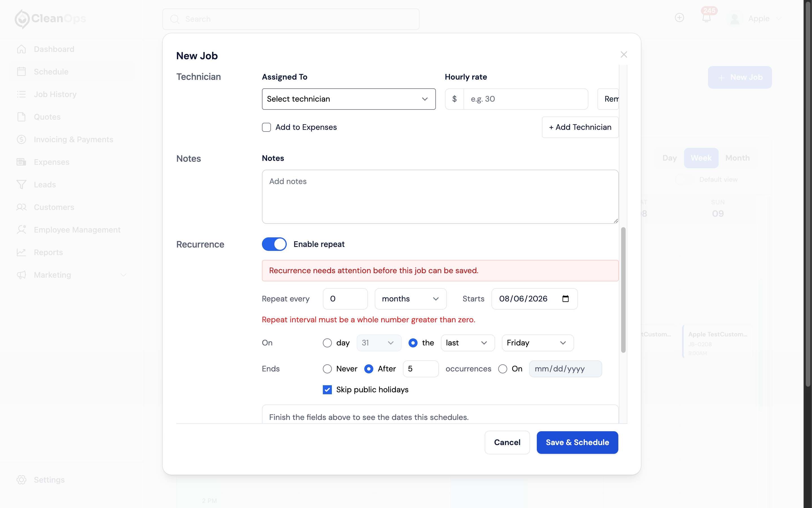Open notifications bell with 245 badge
This screenshot has height=508, width=812.
pyautogui.click(x=707, y=17)
